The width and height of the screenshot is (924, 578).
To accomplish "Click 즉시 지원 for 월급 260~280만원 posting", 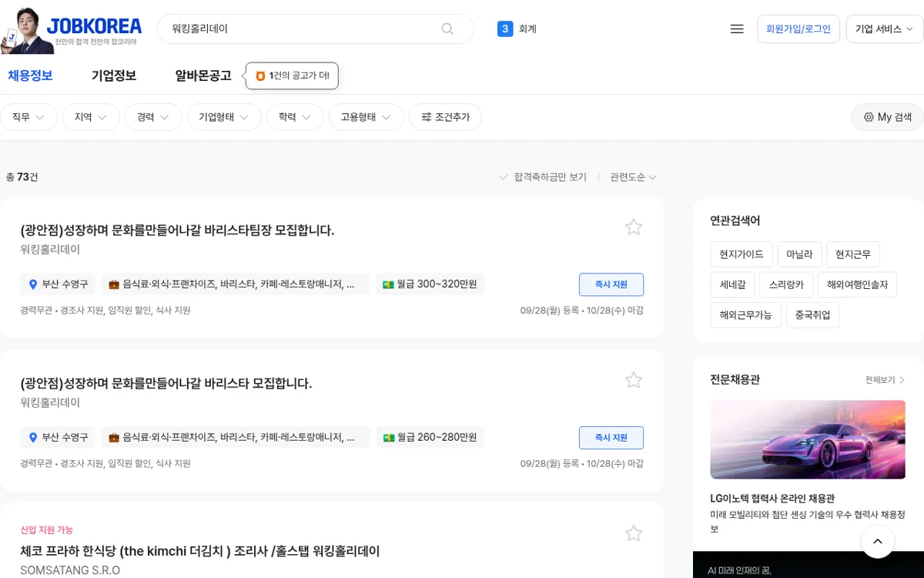I will pyautogui.click(x=611, y=438).
